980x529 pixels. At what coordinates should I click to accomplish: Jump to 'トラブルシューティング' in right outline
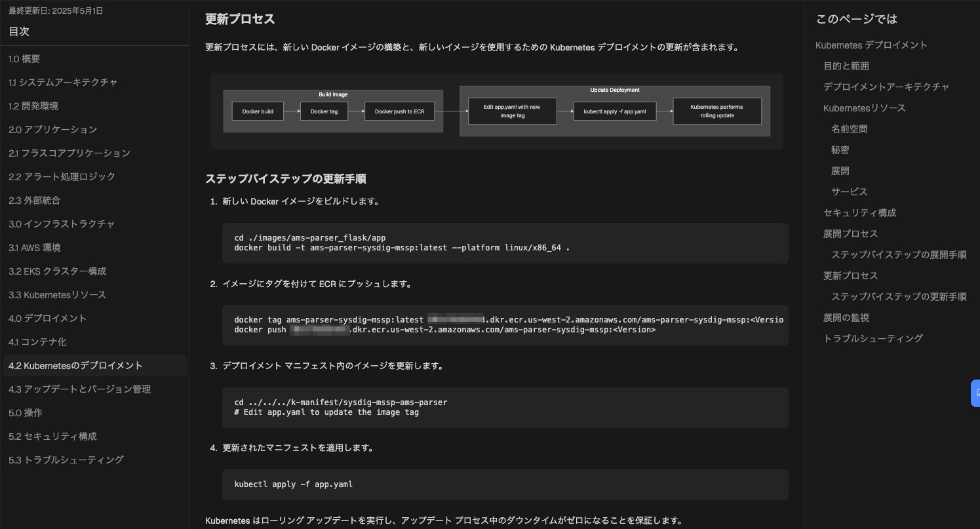(873, 339)
